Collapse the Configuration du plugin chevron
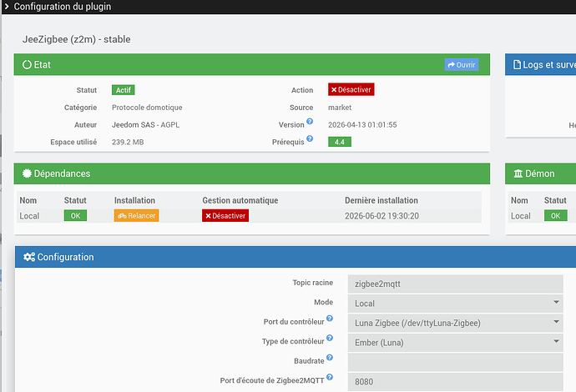This screenshot has width=576, height=392. point(6,7)
